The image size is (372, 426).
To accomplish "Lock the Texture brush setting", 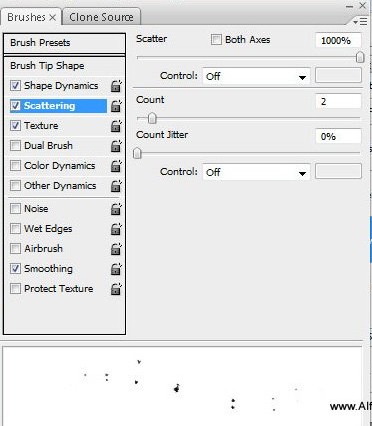I will click(x=116, y=126).
